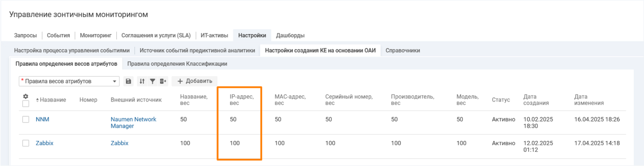Select Правила определения Классификации tab
The width and height of the screenshot is (644, 166).
177,64
